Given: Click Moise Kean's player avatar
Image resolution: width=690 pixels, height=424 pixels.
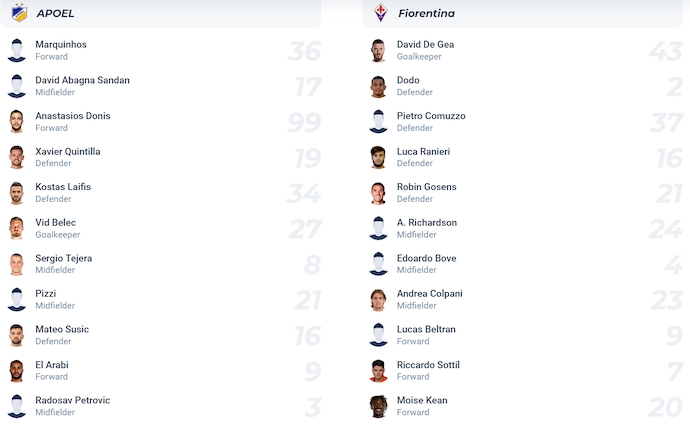Looking at the screenshot, I should click(x=378, y=406).
